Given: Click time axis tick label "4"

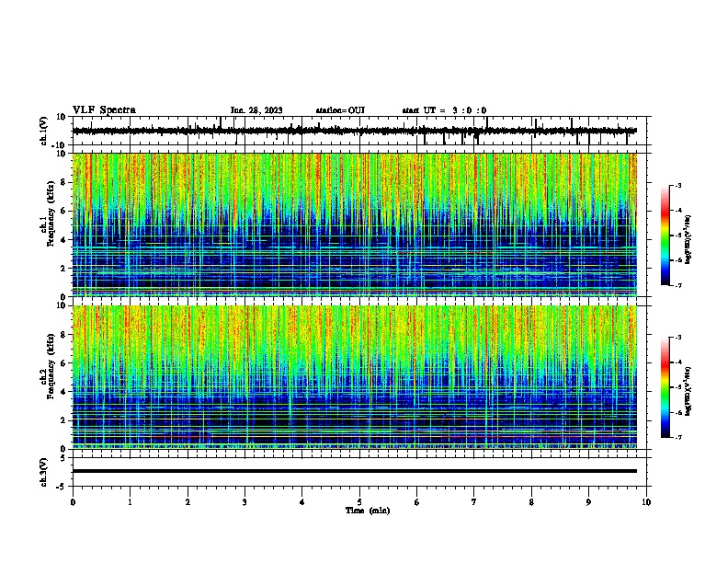Looking at the screenshot, I should pos(301,502).
